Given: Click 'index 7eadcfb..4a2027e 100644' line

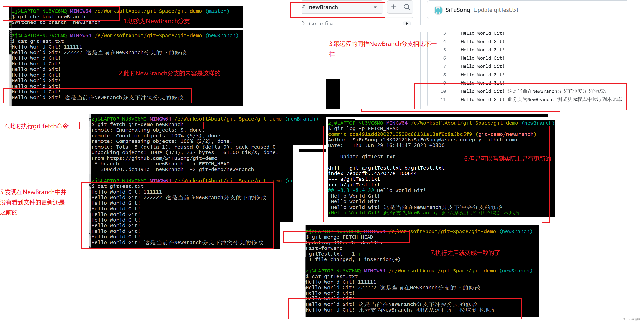Looking at the screenshot, I should pos(372,174).
